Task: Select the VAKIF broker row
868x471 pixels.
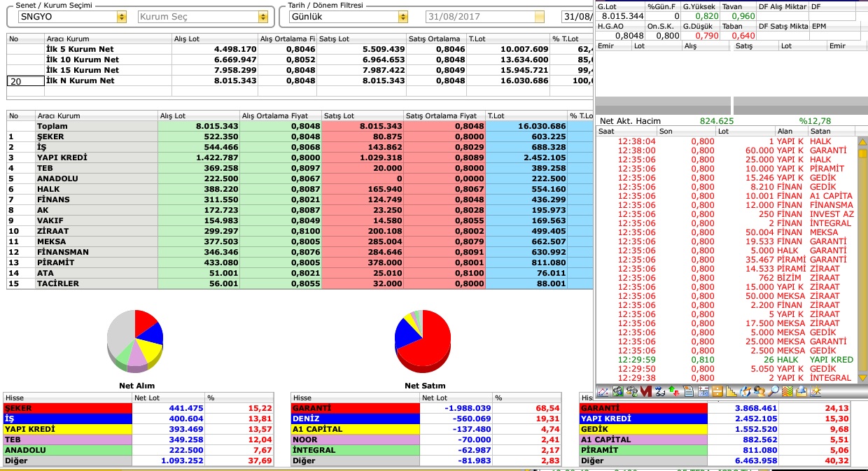Action: pyautogui.click(x=300, y=220)
